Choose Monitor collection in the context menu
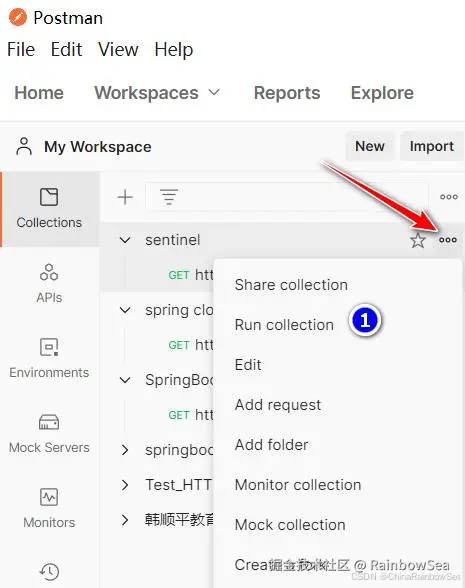Image resolution: width=465 pixels, height=588 pixels. (298, 485)
